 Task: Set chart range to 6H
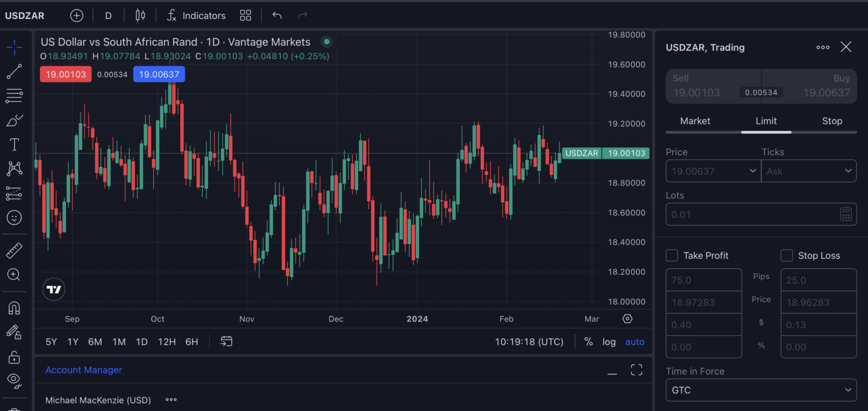click(191, 342)
